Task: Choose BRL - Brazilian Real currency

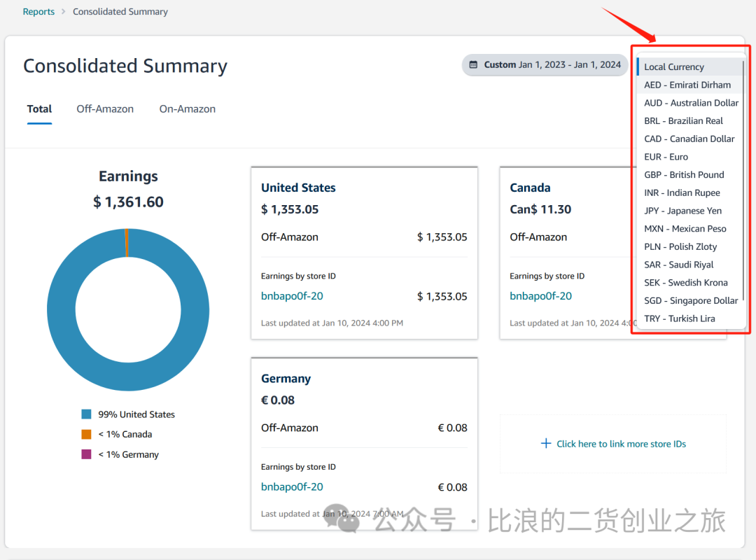Action: tap(690, 120)
